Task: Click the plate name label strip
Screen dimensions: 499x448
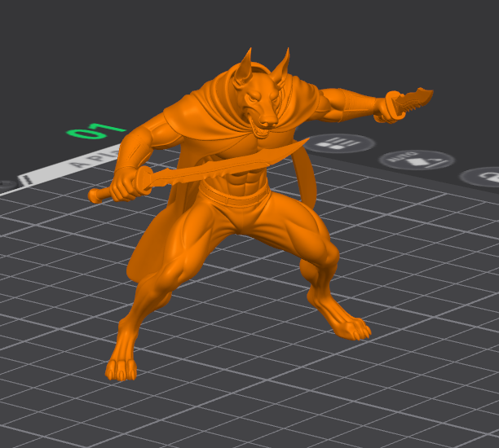Action: tap(70, 165)
